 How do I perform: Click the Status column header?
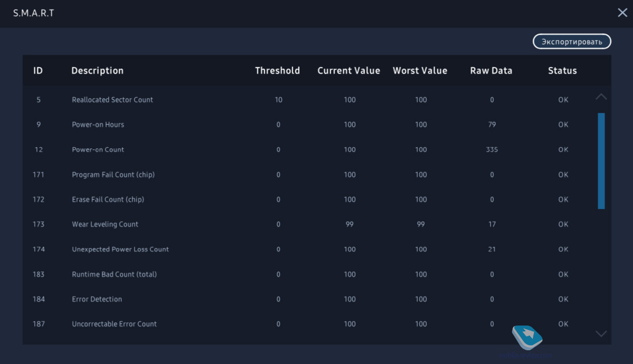562,71
